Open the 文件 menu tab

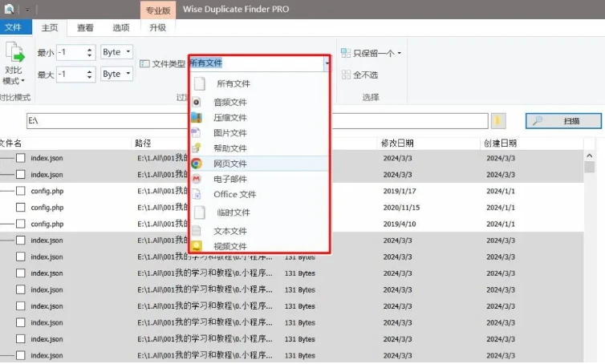[14, 27]
